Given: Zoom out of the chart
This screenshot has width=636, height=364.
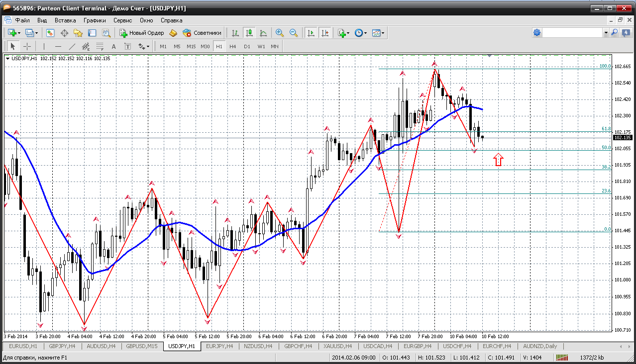Looking at the screenshot, I should (x=294, y=33).
